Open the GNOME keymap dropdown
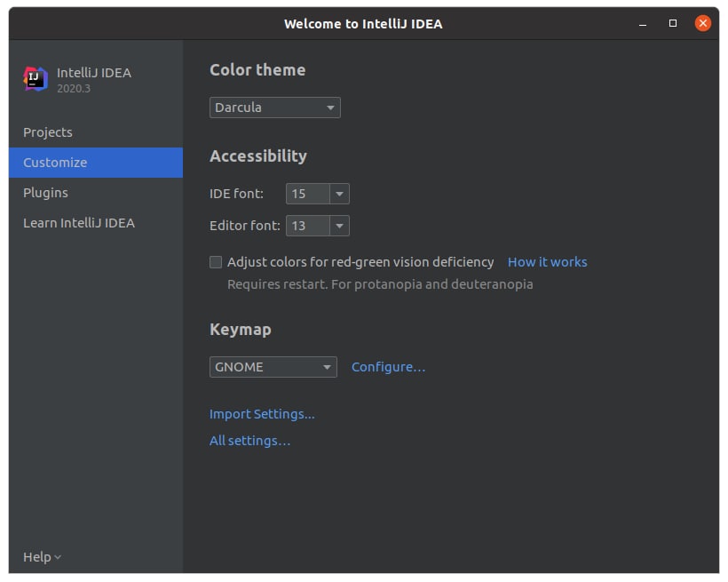The height and width of the screenshot is (582, 728). [x=273, y=367]
